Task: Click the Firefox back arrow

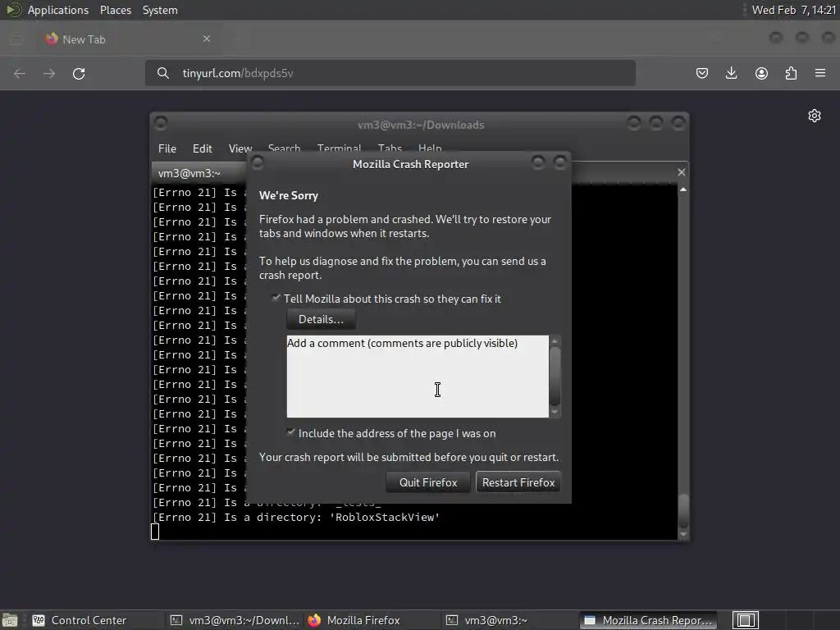Action: tap(20, 73)
